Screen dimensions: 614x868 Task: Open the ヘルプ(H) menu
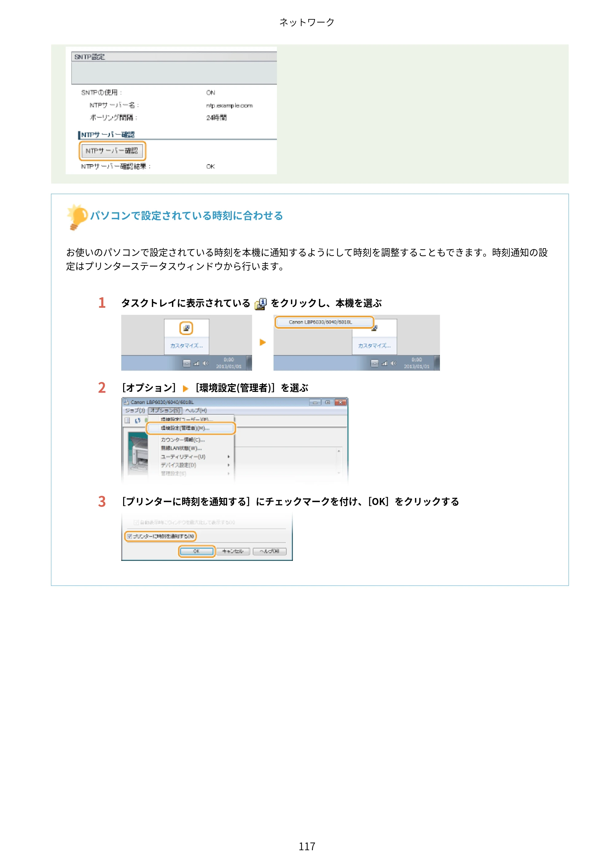[x=196, y=410]
